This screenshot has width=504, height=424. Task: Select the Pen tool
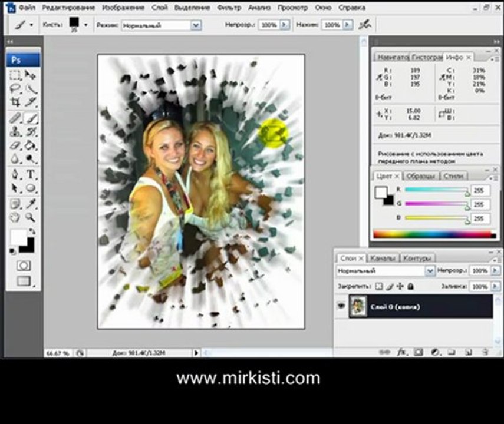pyautogui.click(x=15, y=174)
